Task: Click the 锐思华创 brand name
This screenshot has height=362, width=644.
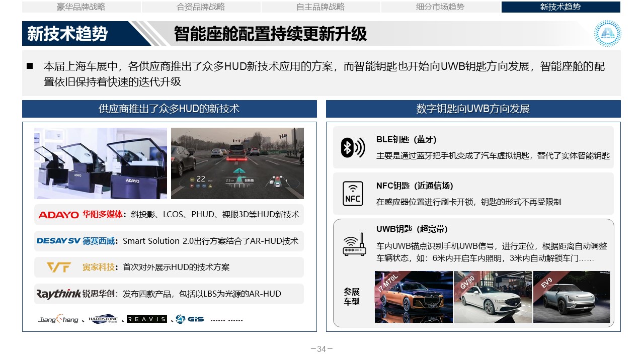Action: (99, 294)
